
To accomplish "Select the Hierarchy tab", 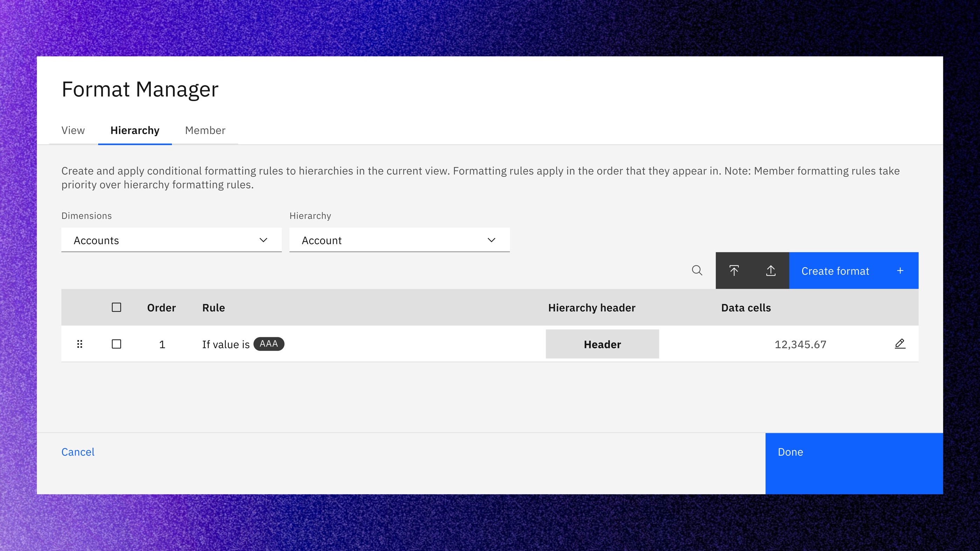I will (x=135, y=130).
